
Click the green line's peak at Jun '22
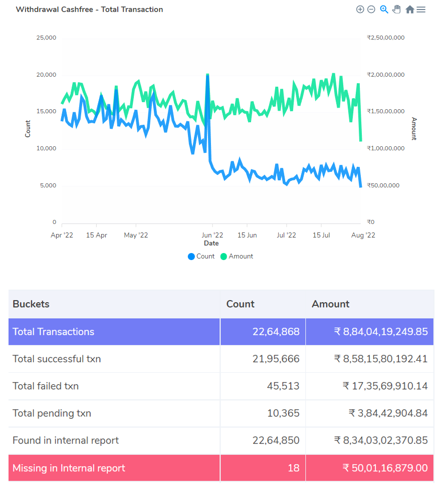pos(207,75)
